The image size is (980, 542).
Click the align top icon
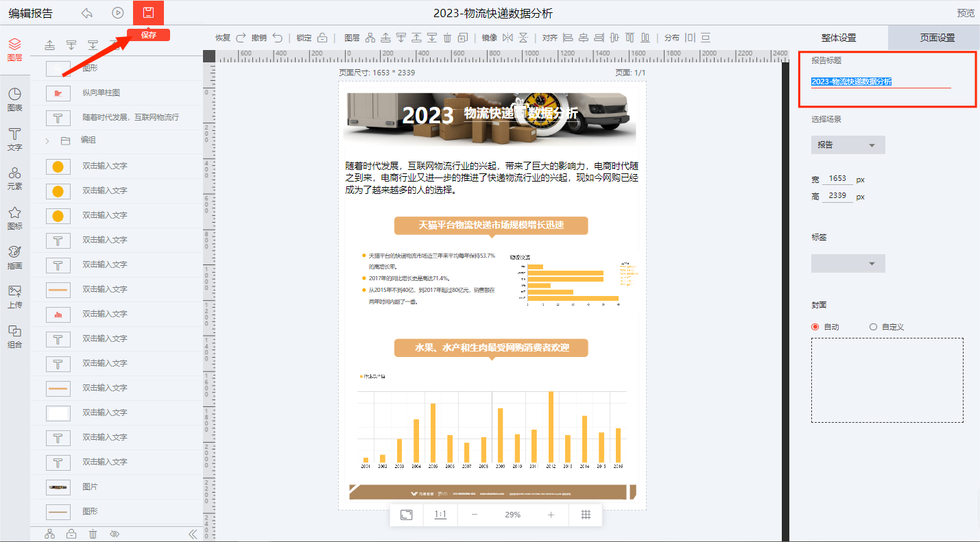coord(630,38)
